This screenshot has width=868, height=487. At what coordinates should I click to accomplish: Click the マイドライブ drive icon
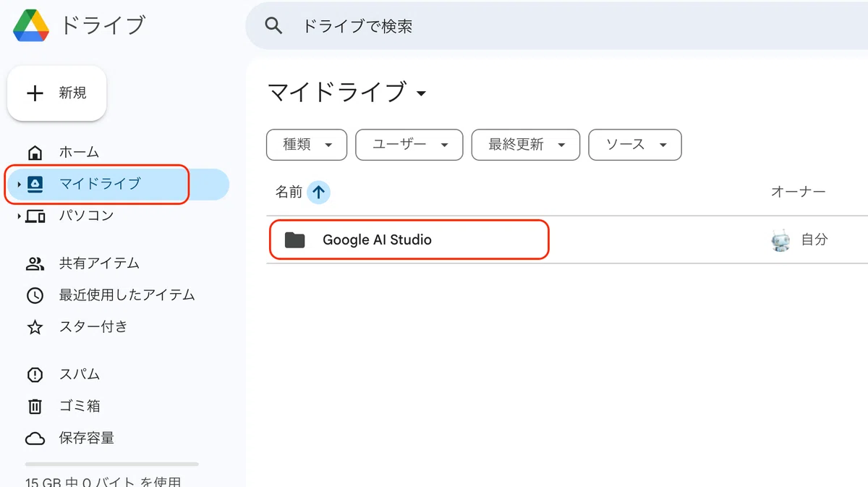tap(35, 184)
